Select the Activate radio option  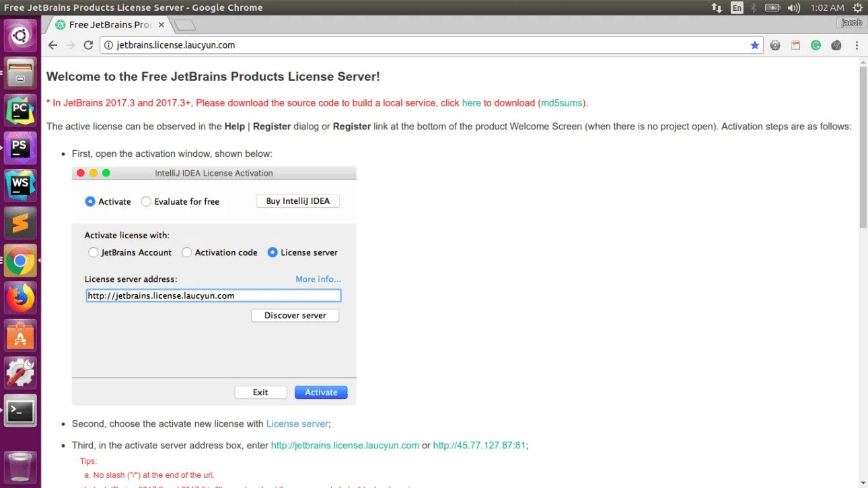click(108, 201)
